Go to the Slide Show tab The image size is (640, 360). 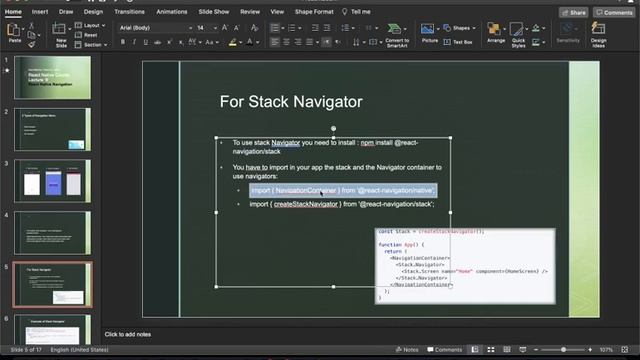coord(214,12)
